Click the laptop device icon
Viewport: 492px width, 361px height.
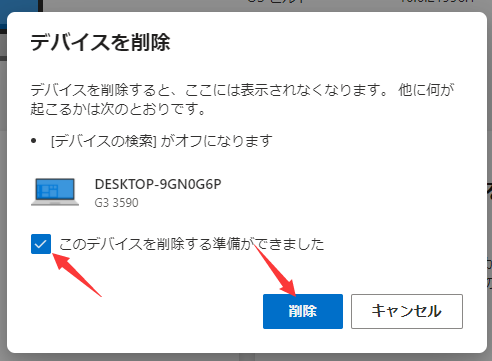(x=55, y=192)
